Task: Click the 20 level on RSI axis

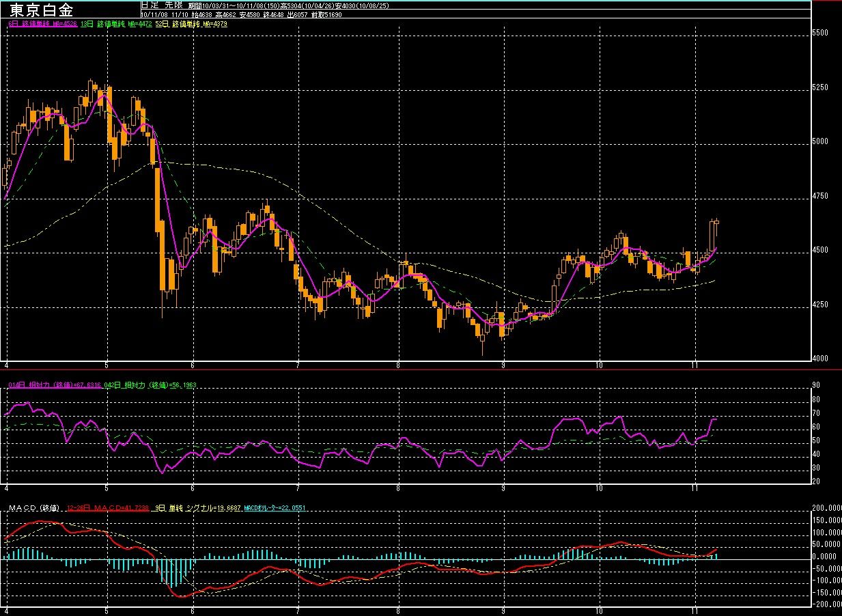Action: (x=815, y=481)
